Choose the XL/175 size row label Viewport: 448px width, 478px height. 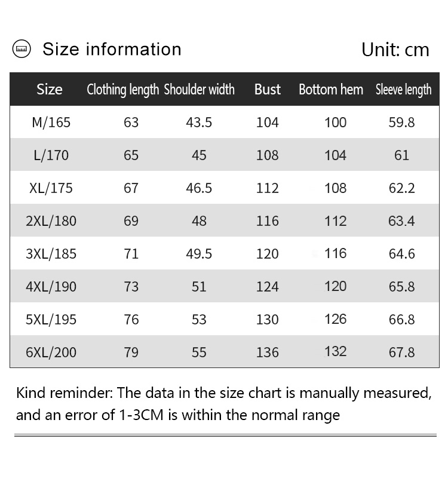(x=51, y=188)
